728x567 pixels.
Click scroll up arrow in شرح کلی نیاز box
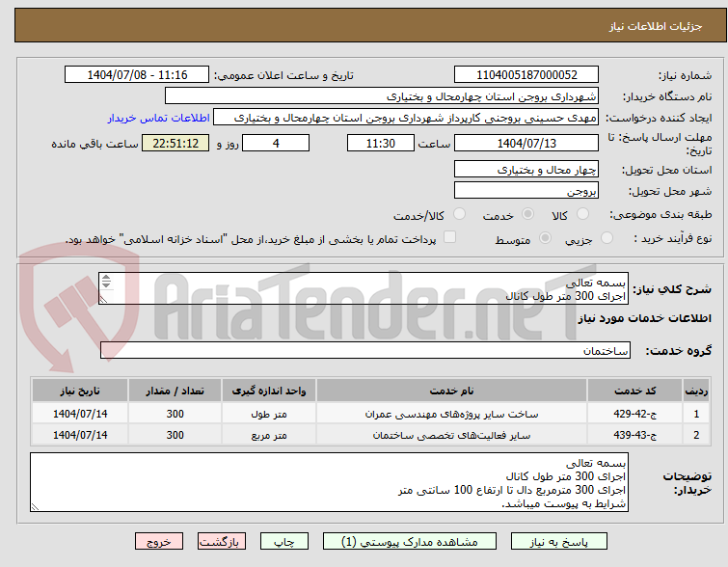(106, 278)
